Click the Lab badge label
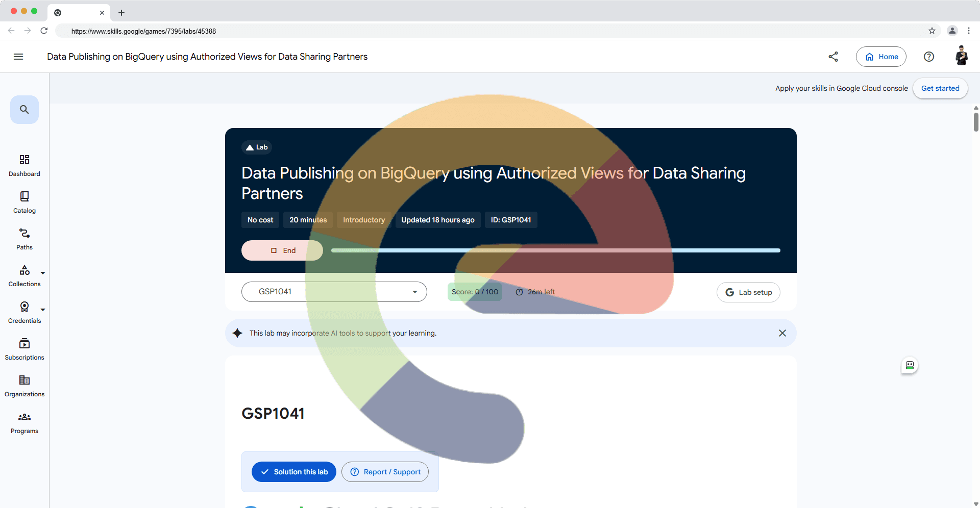The height and width of the screenshot is (508, 980). [257, 147]
